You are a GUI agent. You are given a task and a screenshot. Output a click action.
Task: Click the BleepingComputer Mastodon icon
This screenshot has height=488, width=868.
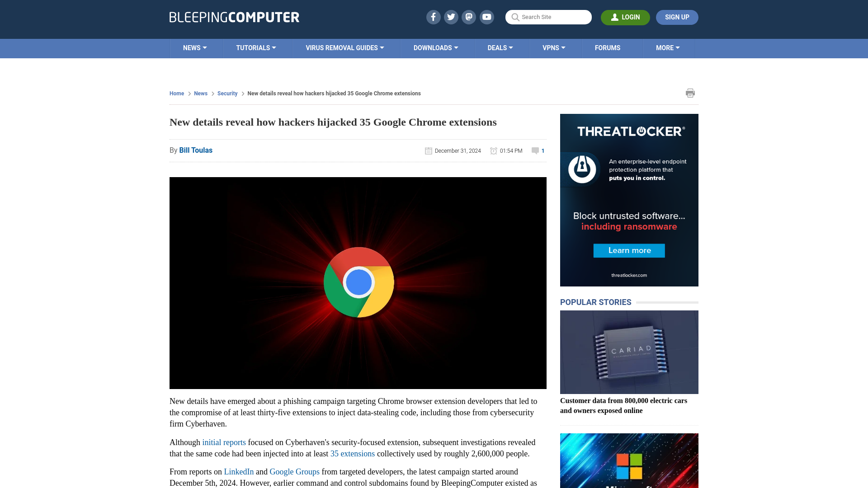[x=469, y=17]
